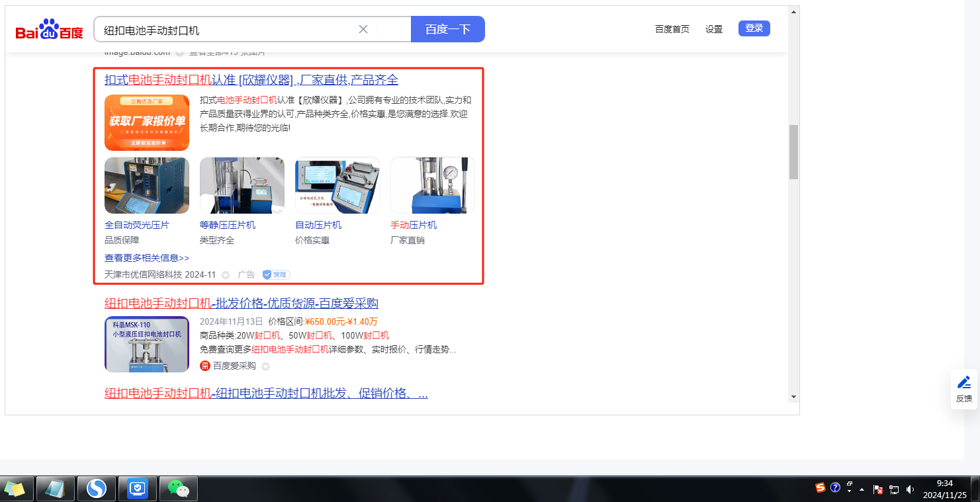Switch to the Sogou browser taskbar icon
Image resolution: width=980 pixels, height=502 pixels.
97,489
